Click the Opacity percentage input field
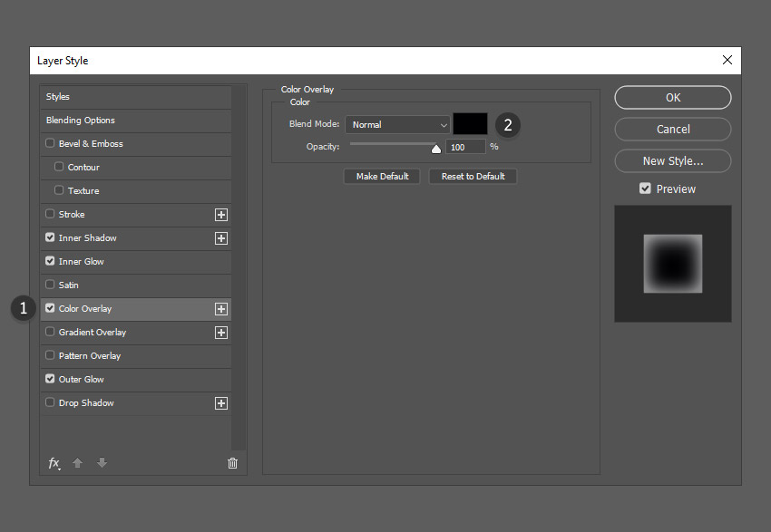Viewport: 771px width, 532px height. (465, 147)
